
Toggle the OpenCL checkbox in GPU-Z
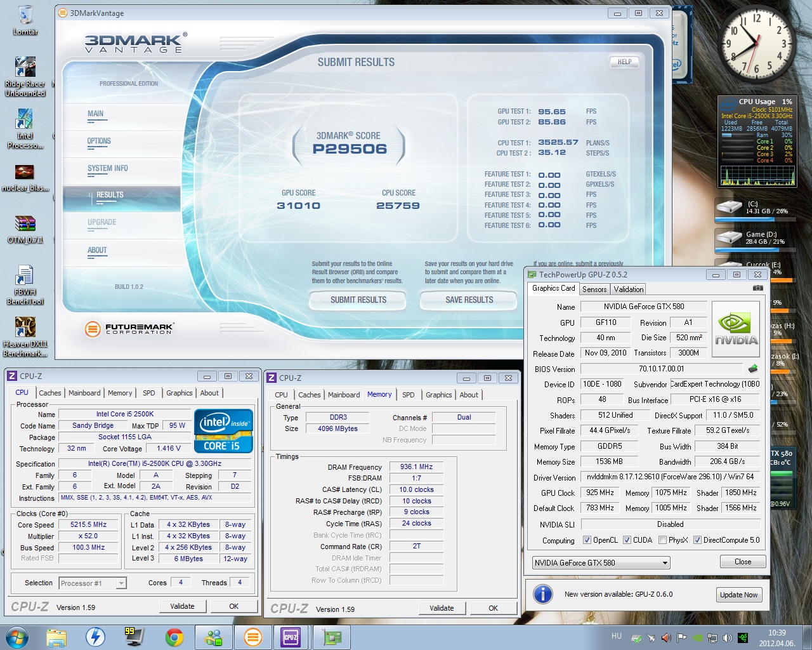[587, 540]
